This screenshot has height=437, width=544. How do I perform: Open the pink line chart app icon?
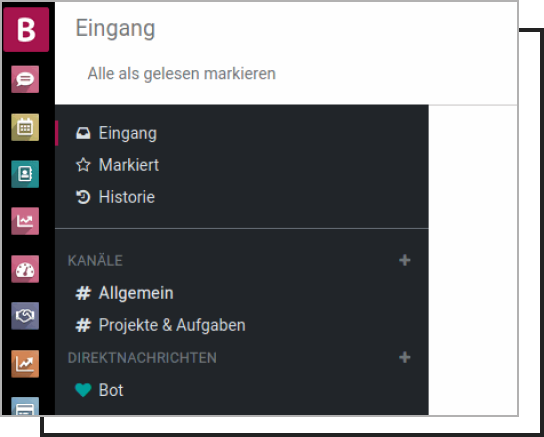(x=25, y=221)
